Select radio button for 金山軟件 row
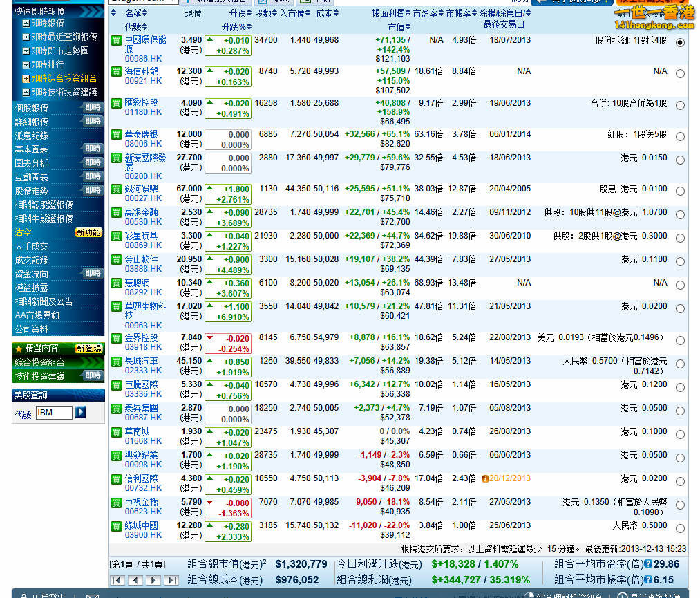Image resolution: width=700 pixels, height=598 pixels. coord(680,262)
